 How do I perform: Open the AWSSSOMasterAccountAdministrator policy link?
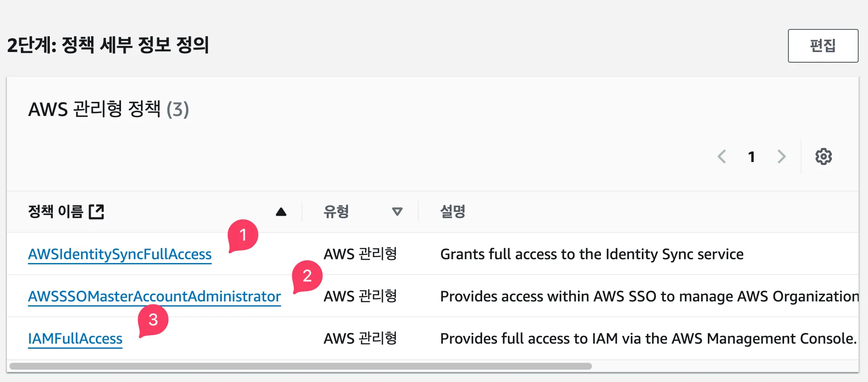click(154, 296)
